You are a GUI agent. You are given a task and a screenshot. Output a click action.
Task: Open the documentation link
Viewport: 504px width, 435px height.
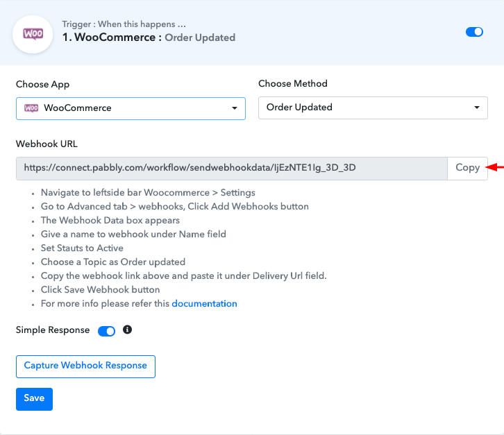pos(204,304)
